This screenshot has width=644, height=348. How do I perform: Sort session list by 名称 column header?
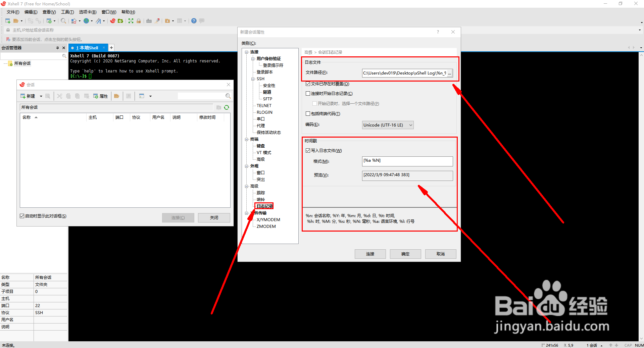coord(53,117)
